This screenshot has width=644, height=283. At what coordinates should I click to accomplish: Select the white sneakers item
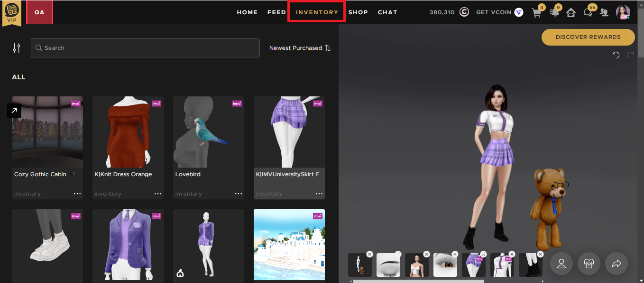tap(47, 245)
